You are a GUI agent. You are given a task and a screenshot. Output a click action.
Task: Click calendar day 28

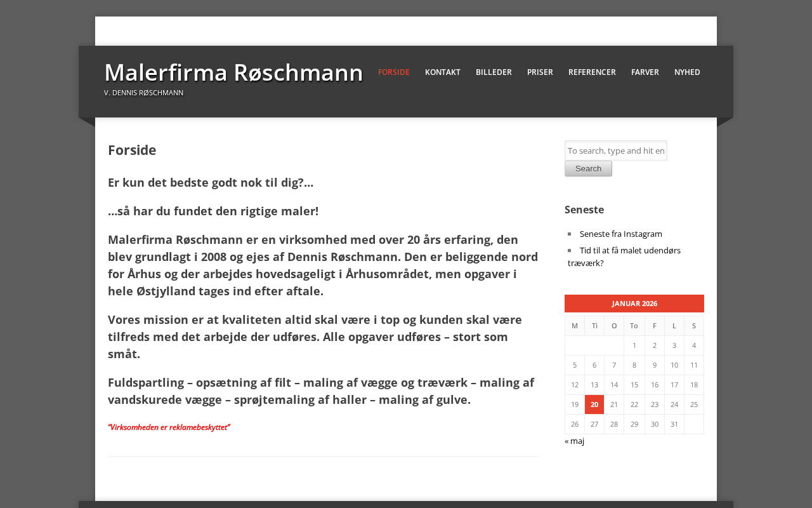614,424
